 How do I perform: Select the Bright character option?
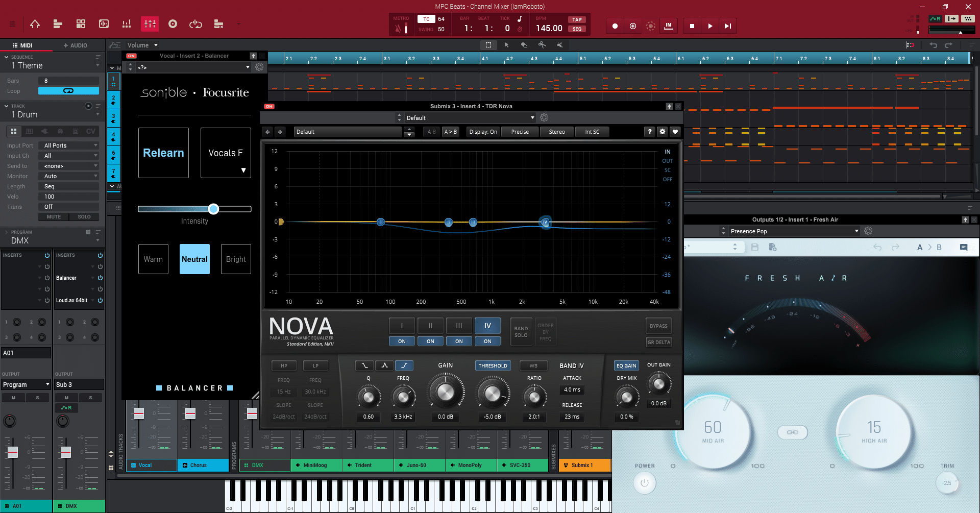(x=236, y=259)
